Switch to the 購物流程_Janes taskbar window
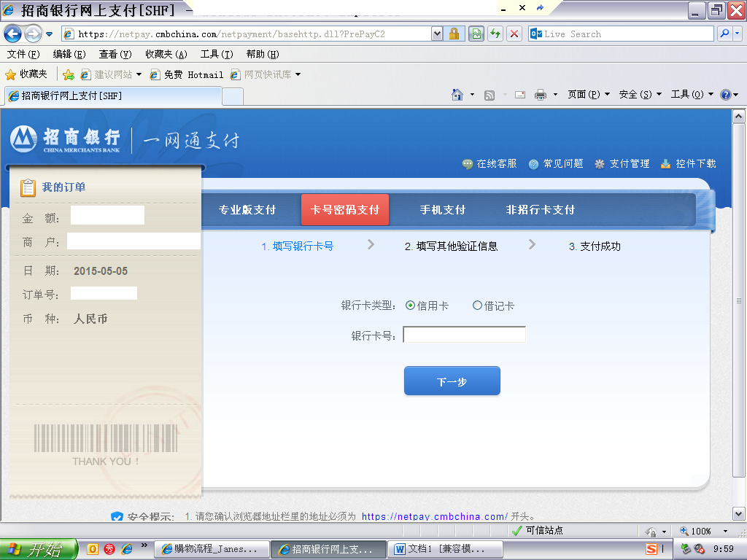This screenshot has height=560, width=747. [212, 550]
